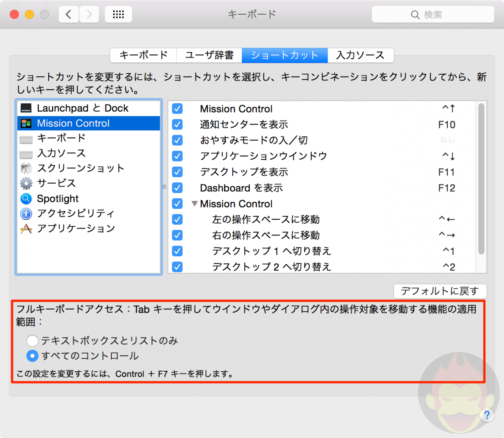Click the Show All grid icon in toolbar
504x438 pixels.
[118, 14]
